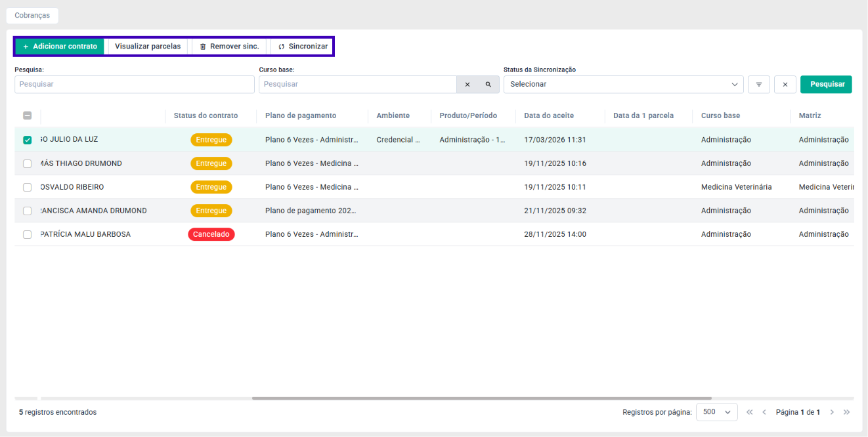Click the clear filters X button

pyautogui.click(x=785, y=84)
